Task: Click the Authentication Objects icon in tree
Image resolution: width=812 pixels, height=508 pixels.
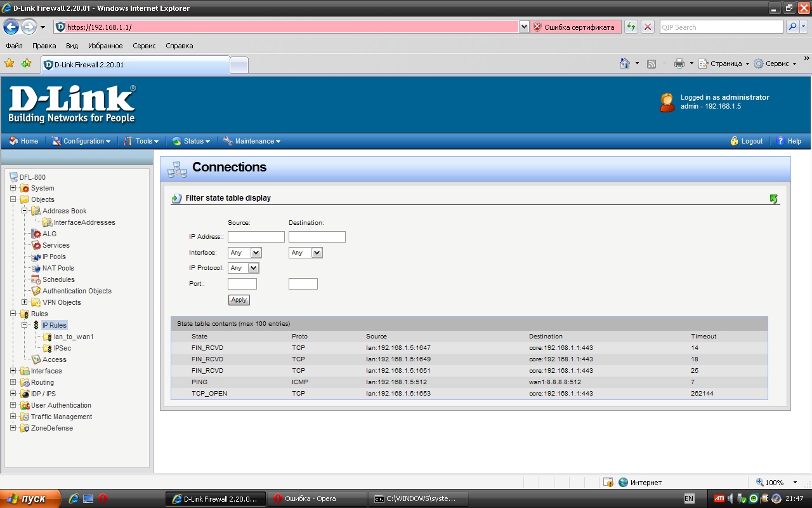Action: pos(36,291)
